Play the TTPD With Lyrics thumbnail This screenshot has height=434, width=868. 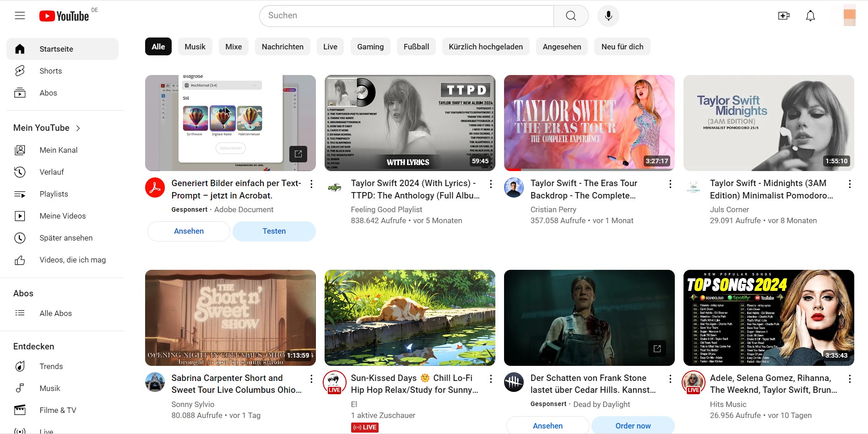(410, 123)
